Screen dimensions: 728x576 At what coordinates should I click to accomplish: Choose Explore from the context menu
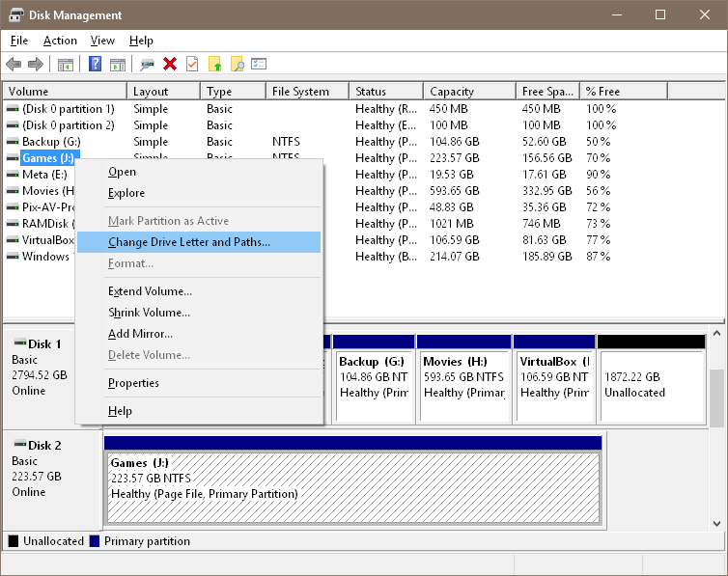[199, 193]
